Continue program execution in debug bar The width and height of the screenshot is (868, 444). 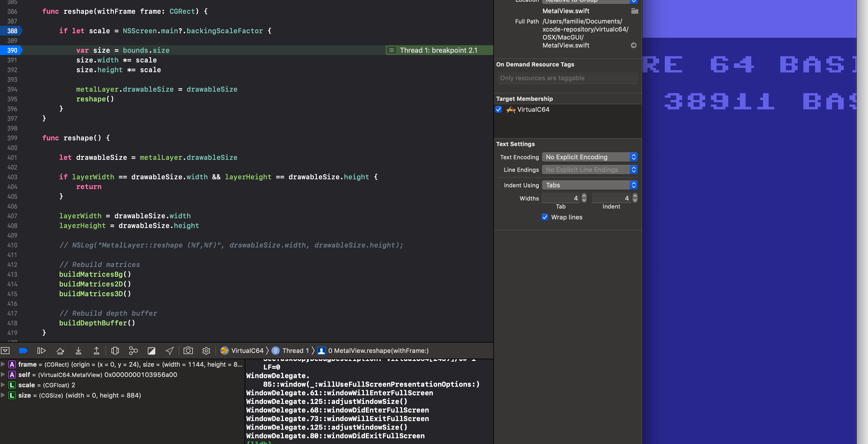coord(42,351)
